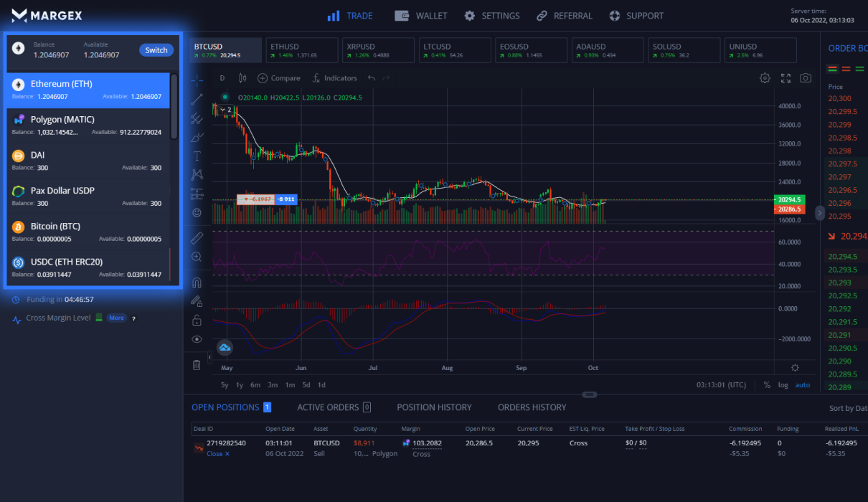Viewport: 868px width, 502px height.
Task: Select the zoom in tool
Action: (x=197, y=257)
